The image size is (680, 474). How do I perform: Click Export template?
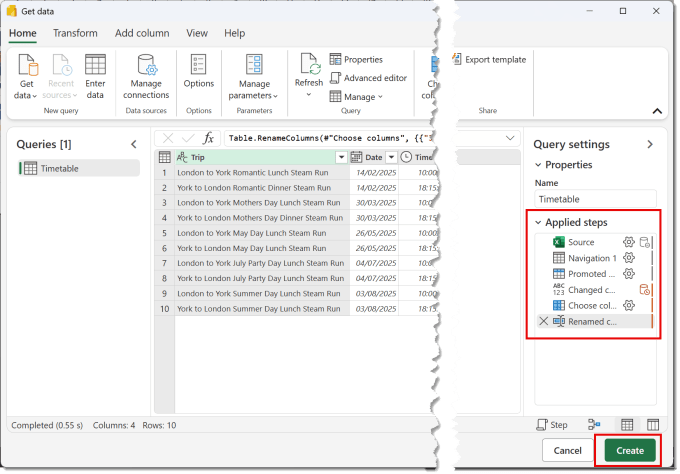point(489,59)
